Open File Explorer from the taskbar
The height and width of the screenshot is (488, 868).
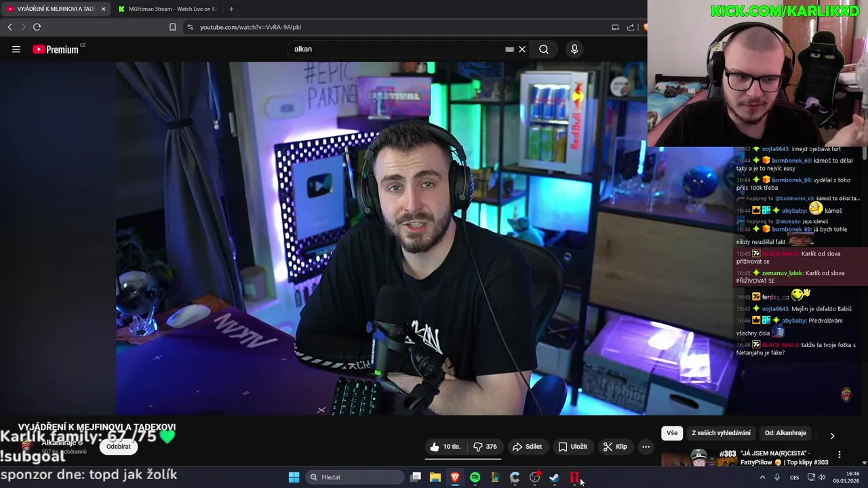435,477
